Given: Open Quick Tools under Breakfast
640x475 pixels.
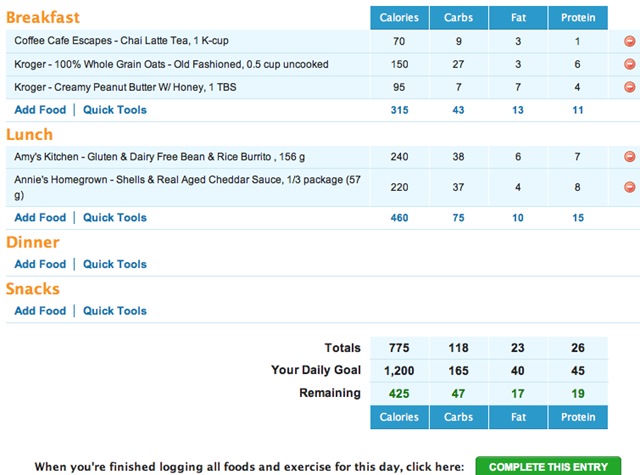Looking at the screenshot, I should tap(114, 110).
